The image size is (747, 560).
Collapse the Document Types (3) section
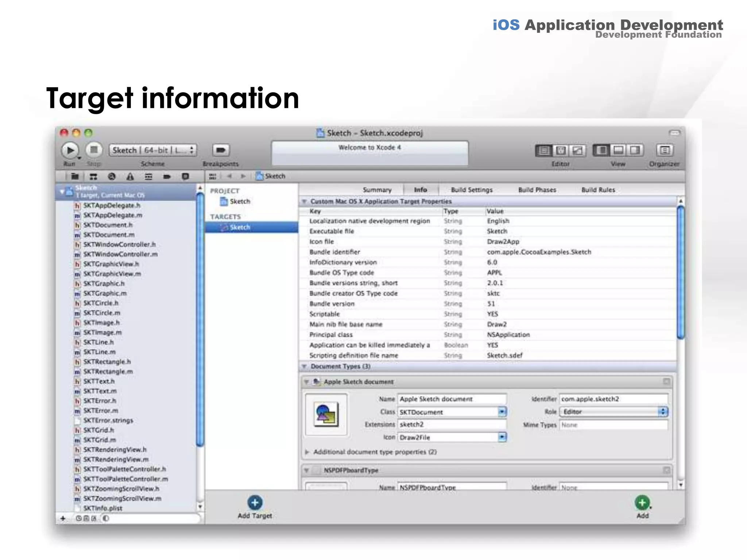pyautogui.click(x=304, y=366)
